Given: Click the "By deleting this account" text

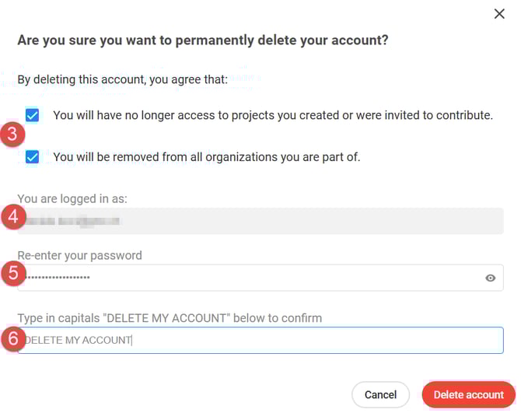Looking at the screenshot, I should pyautogui.click(x=122, y=79).
